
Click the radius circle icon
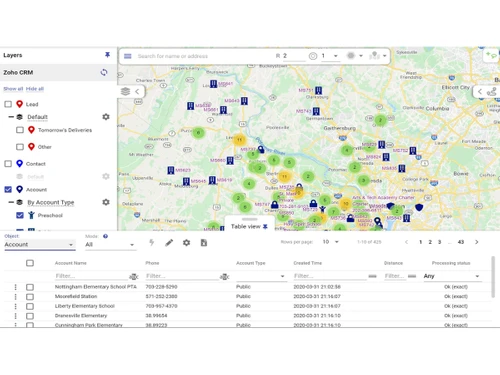click(x=313, y=56)
